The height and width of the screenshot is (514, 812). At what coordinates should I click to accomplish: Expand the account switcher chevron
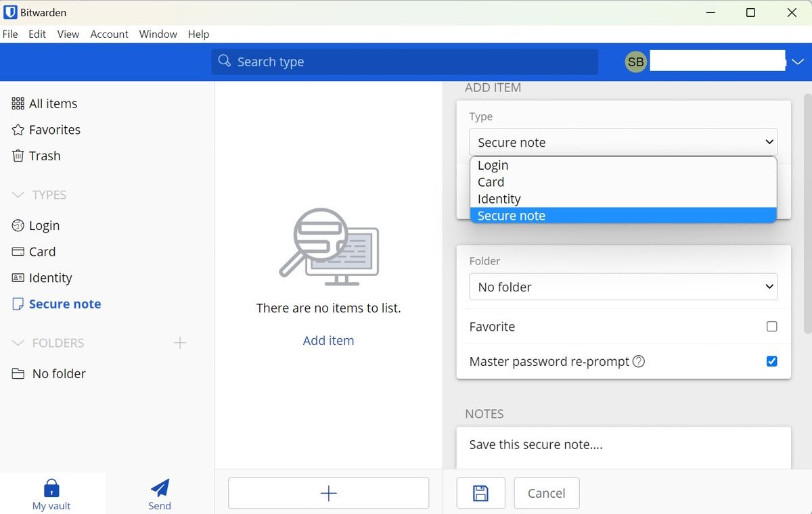[x=797, y=62]
